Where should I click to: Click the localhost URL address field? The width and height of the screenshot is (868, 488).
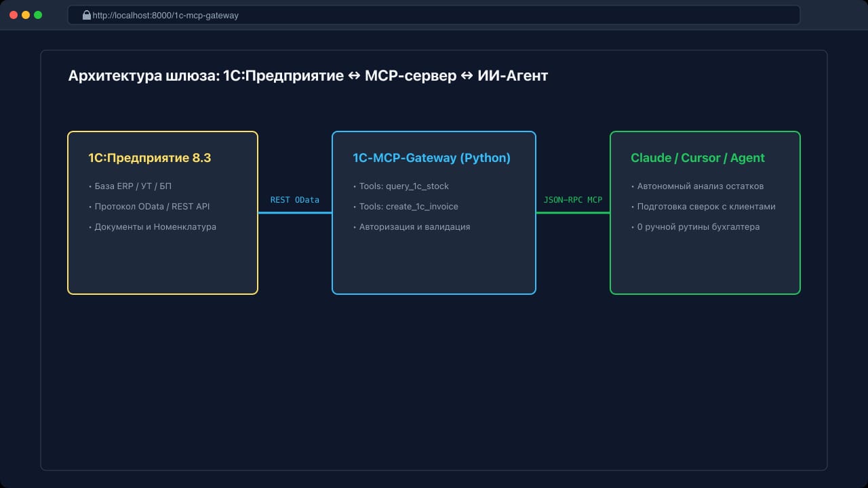point(434,15)
